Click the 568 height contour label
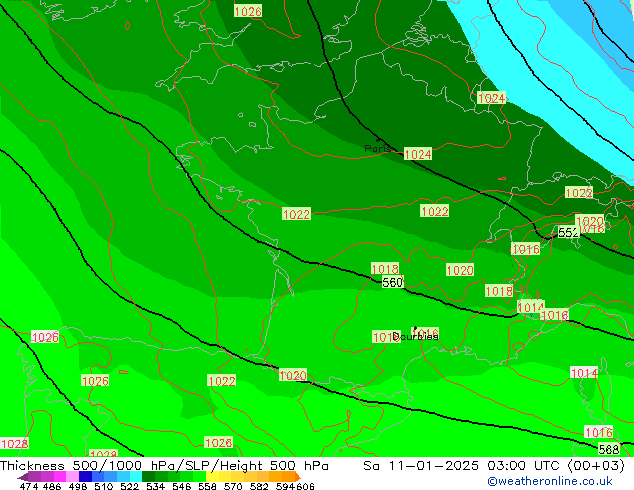Viewport: 634px width, 490px height. [x=609, y=449]
